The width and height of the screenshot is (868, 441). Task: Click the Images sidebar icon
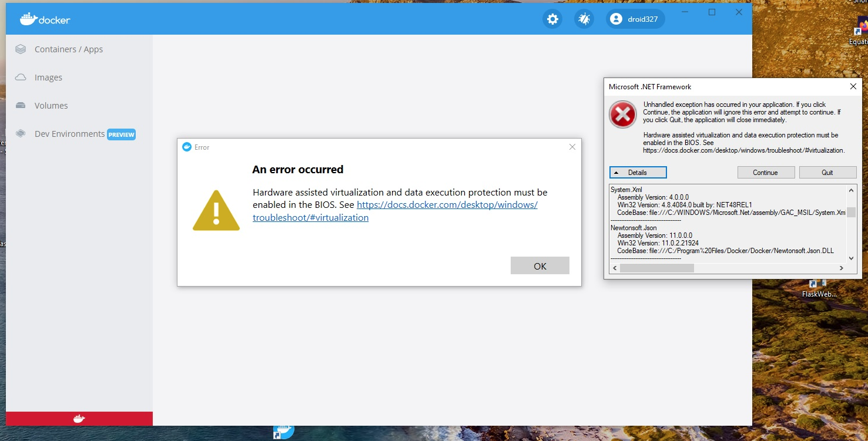(20, 77)
